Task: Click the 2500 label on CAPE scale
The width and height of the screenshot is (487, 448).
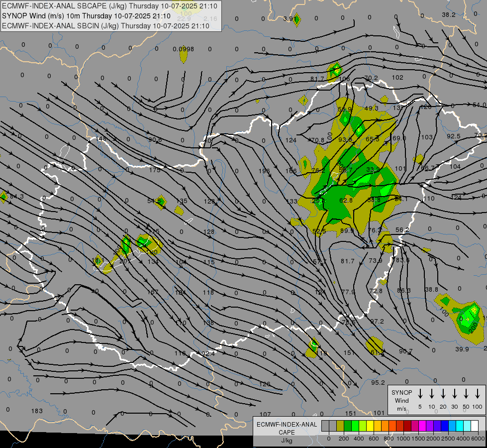Action: (448, 439)
